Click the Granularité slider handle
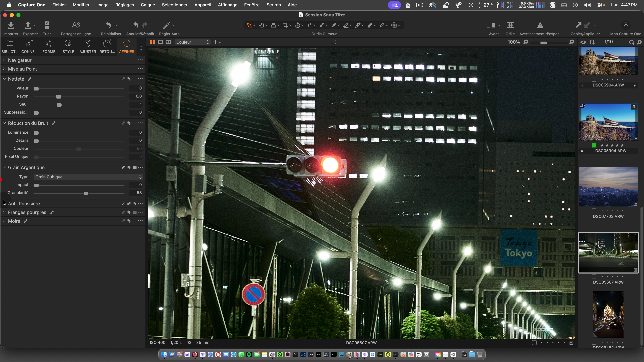Screen dimensions: 644x362 pos(86,193)
